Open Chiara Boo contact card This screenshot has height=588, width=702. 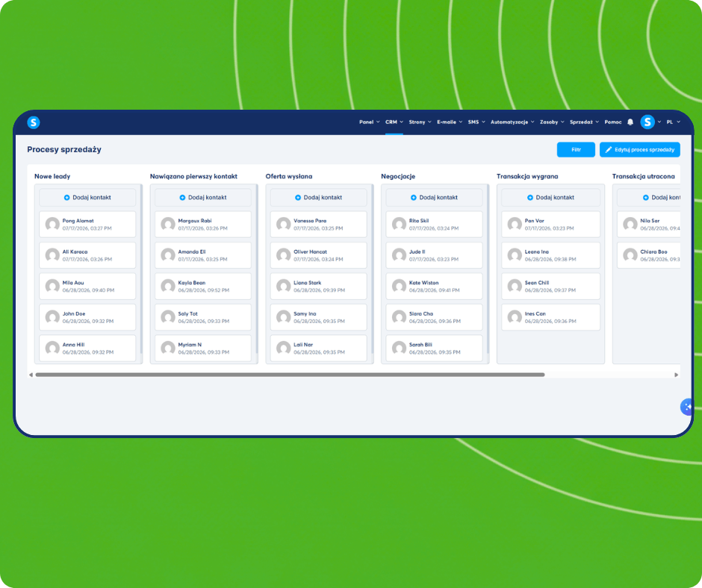coord(648,255)
